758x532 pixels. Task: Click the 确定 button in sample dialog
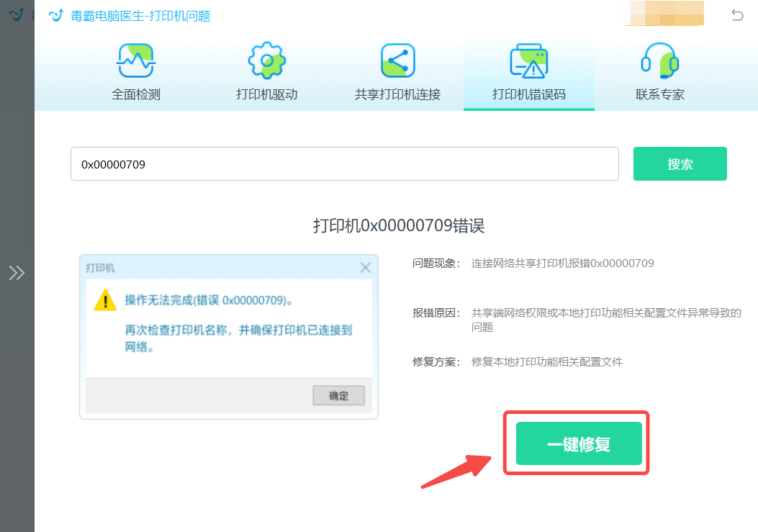click(338, 396)
